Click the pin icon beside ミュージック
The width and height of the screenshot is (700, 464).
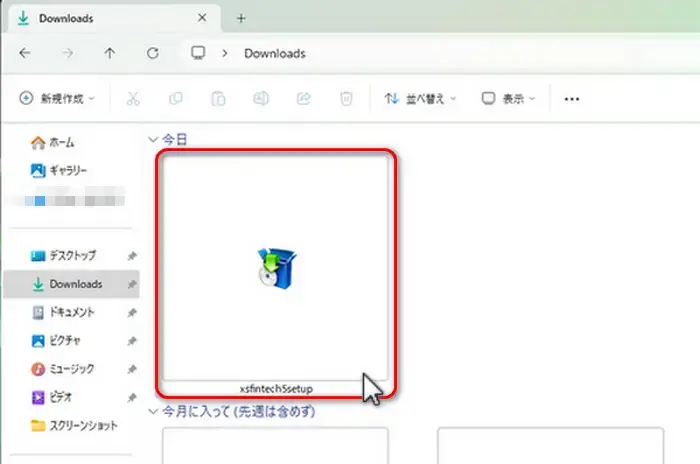132,369
